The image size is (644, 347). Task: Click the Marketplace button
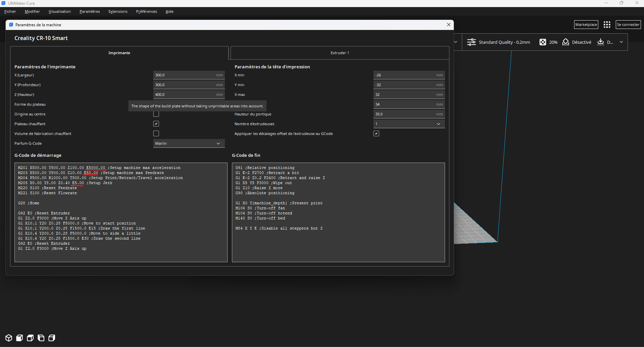(586, 25)
